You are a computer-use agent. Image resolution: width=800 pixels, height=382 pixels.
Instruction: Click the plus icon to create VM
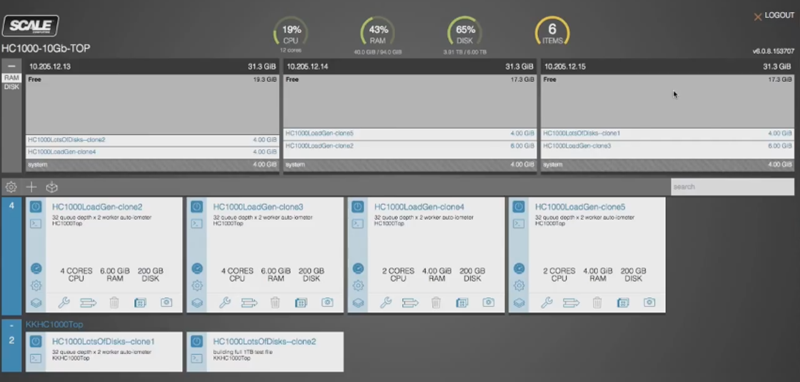pyautogui.click(x=31, y=187)
